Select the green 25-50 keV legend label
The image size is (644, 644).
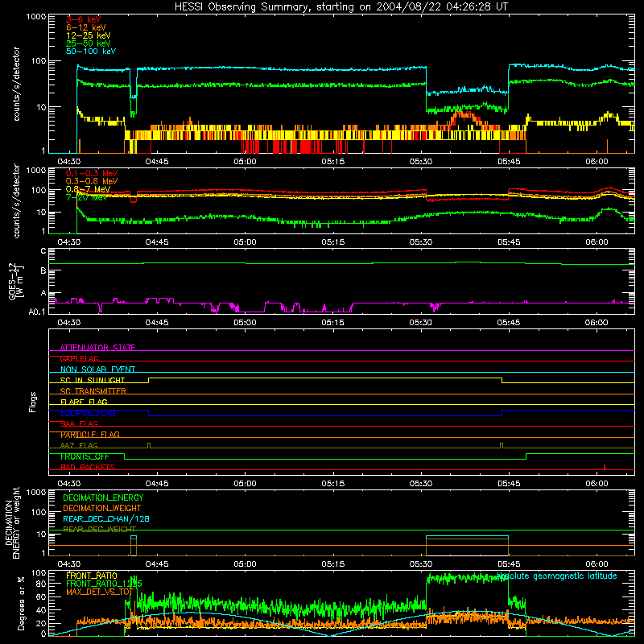[x=88, y=43]
